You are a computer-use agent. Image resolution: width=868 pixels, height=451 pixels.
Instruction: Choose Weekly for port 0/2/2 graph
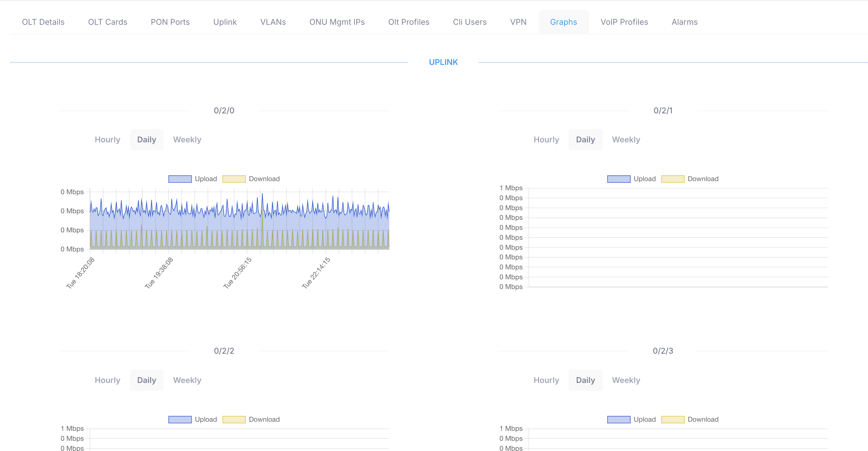[x=187, y=380]
